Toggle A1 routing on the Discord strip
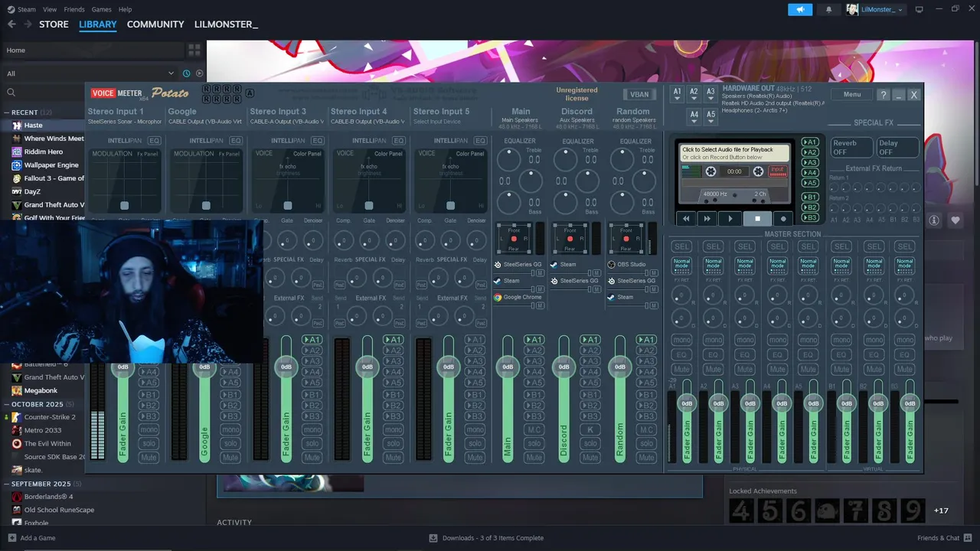 (x=590, y=340)
